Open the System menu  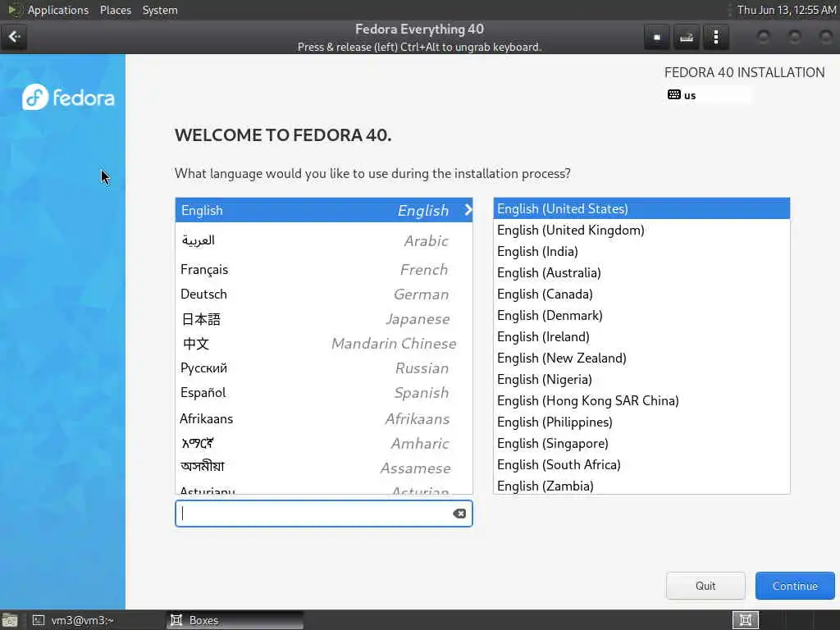click(x=160, y=10)
